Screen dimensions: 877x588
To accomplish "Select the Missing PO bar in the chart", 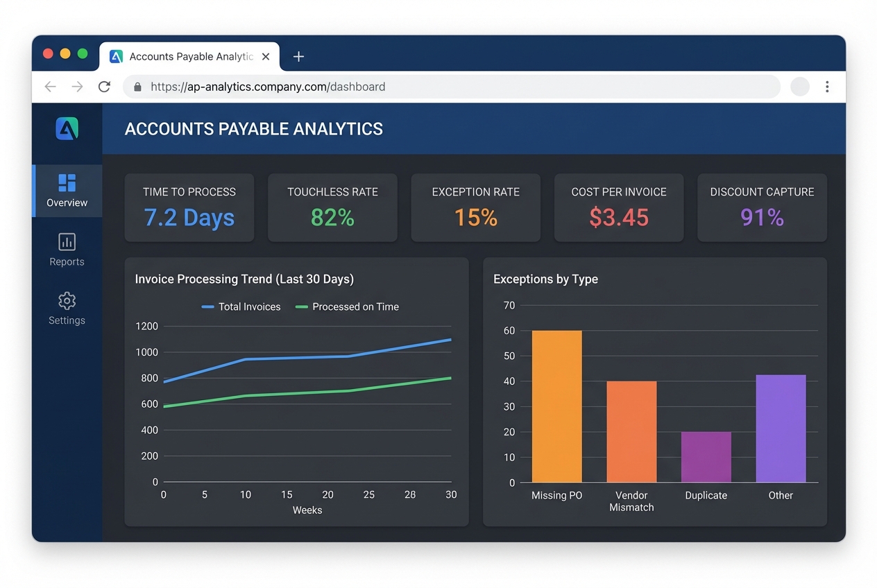I will tap(556, 406).
